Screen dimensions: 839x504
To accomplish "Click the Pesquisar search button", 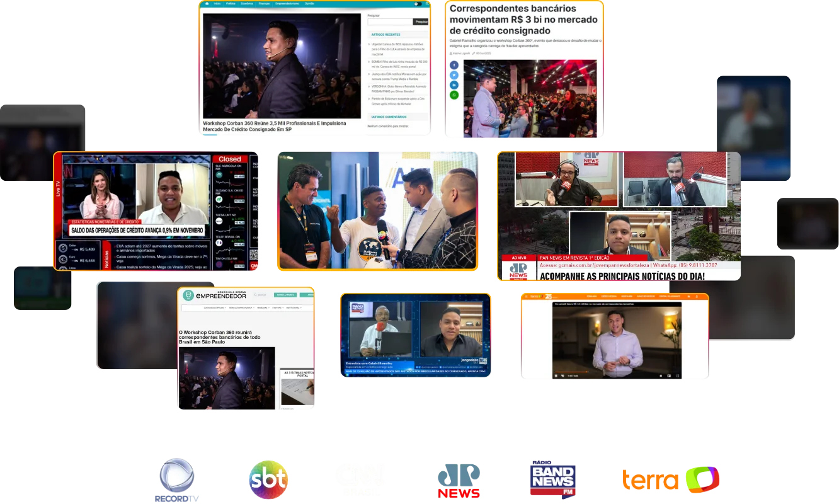I will point(421,21).
